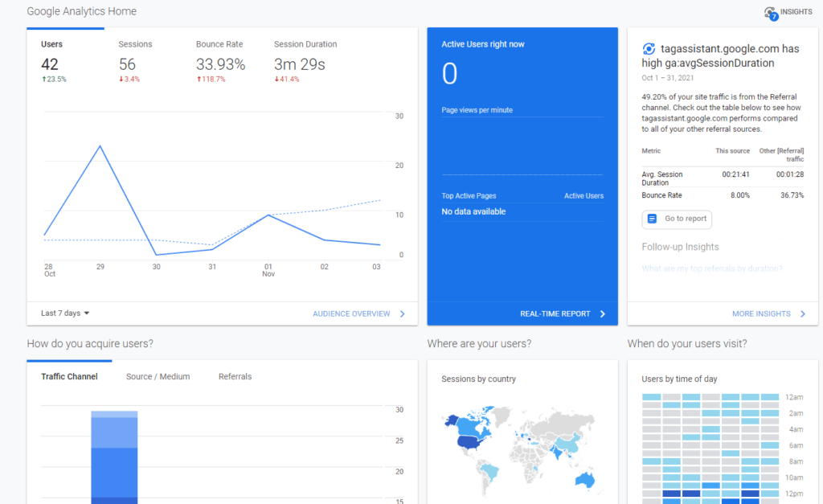Click the 3m 29s session duration value

[x=300, y=64]
